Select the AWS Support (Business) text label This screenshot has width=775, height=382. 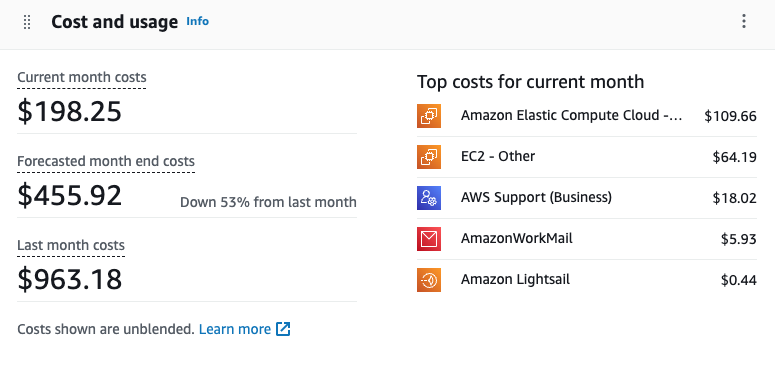[x=536, y=198]
